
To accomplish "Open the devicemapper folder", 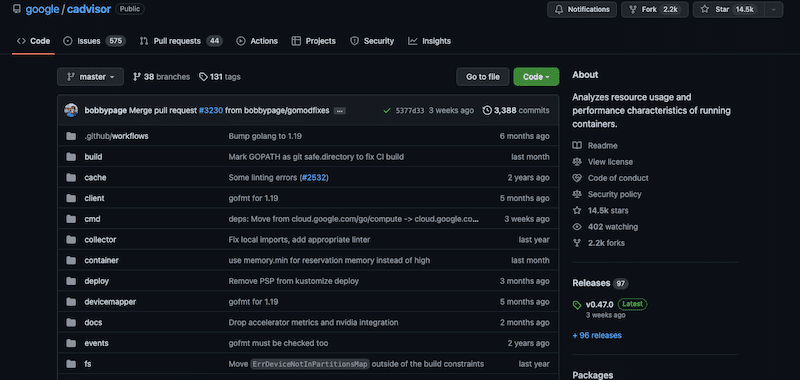I will 110,302.
